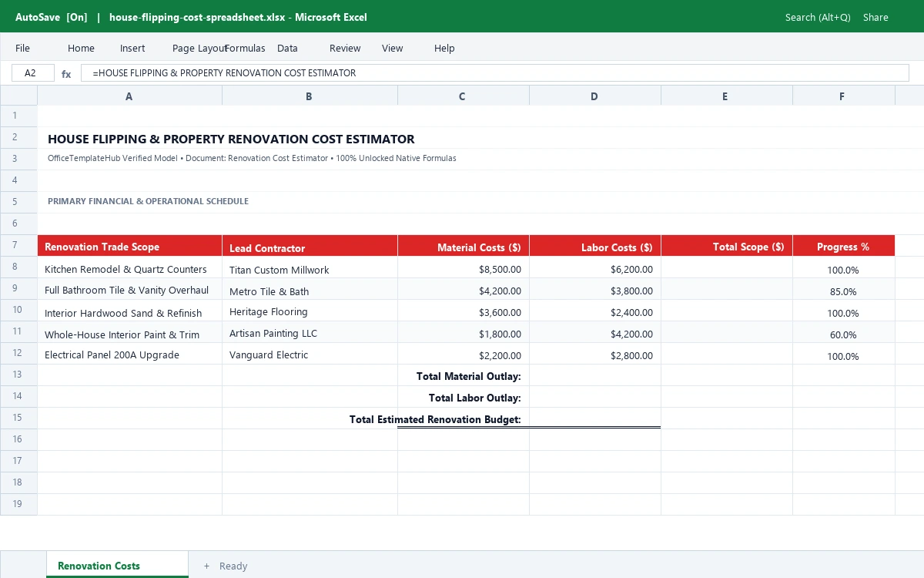Click the Total Material Outlay label

pyautogui.click(x=469, y=377)
